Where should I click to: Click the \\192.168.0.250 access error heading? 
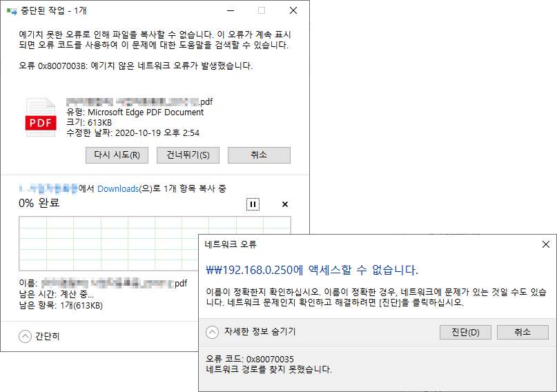(312, 271)
